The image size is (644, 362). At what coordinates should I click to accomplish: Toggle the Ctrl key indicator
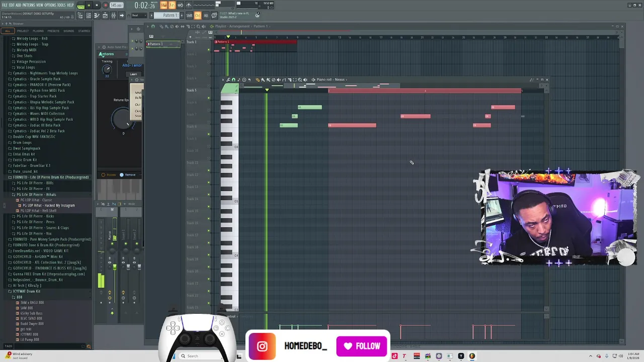[x=198, y=16]
